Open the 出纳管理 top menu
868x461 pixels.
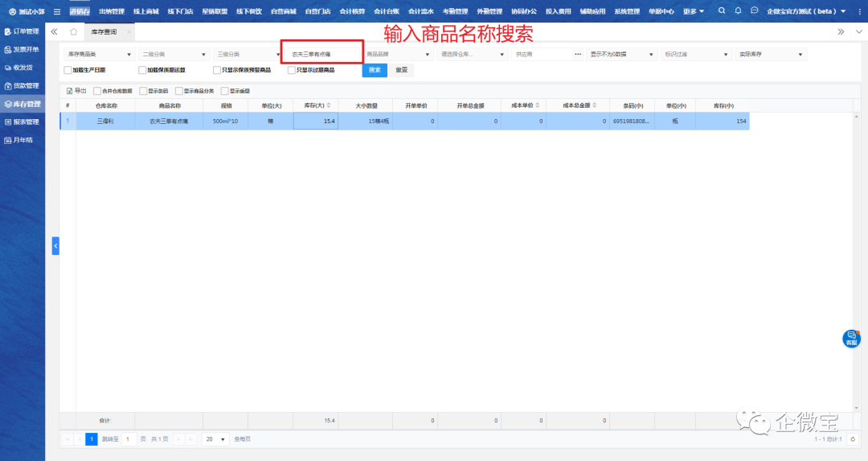[x=111, y=11]
